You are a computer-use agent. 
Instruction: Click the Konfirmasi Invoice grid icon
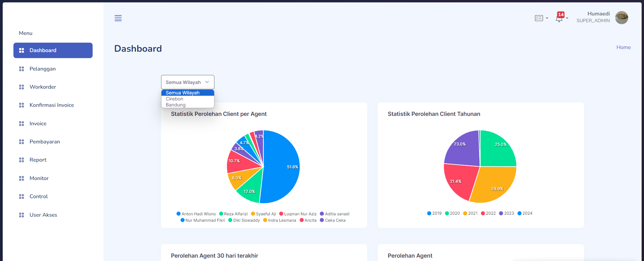[21, 105]
